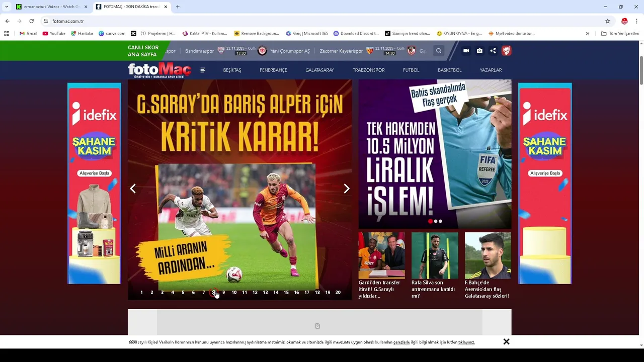Close the cookie notice bar

506,342
